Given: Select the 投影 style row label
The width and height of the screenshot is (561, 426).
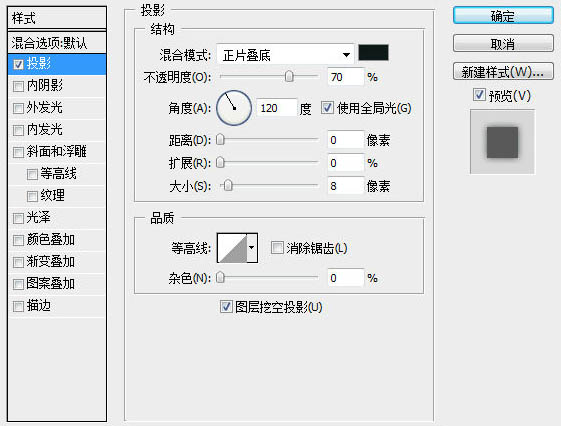Looking at the screenshot, I should pos(39,64).
